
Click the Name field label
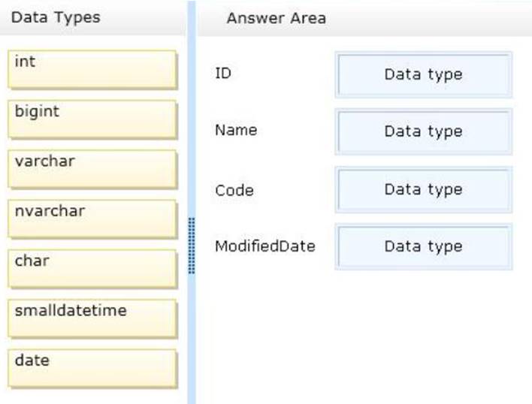pos(235,130)
